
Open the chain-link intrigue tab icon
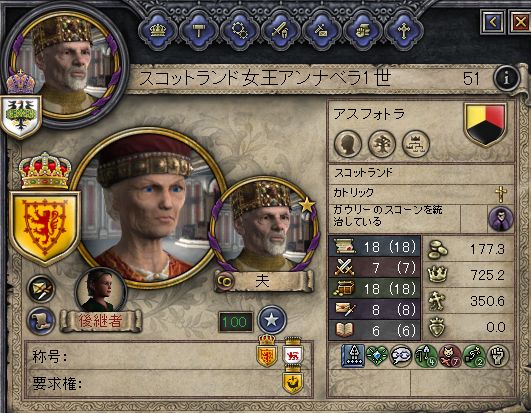click(240, 31)
